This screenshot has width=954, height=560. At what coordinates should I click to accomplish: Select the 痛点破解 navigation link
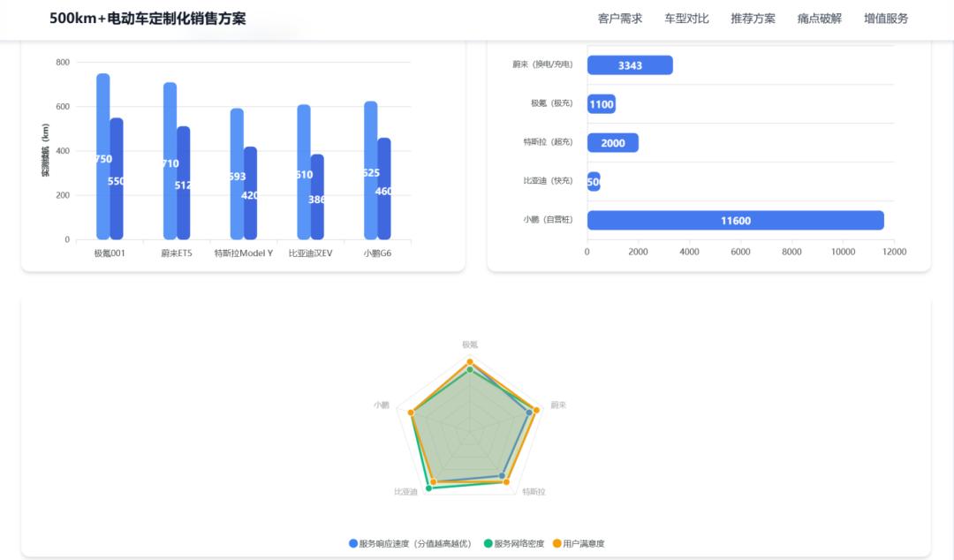tap(820, 19)
